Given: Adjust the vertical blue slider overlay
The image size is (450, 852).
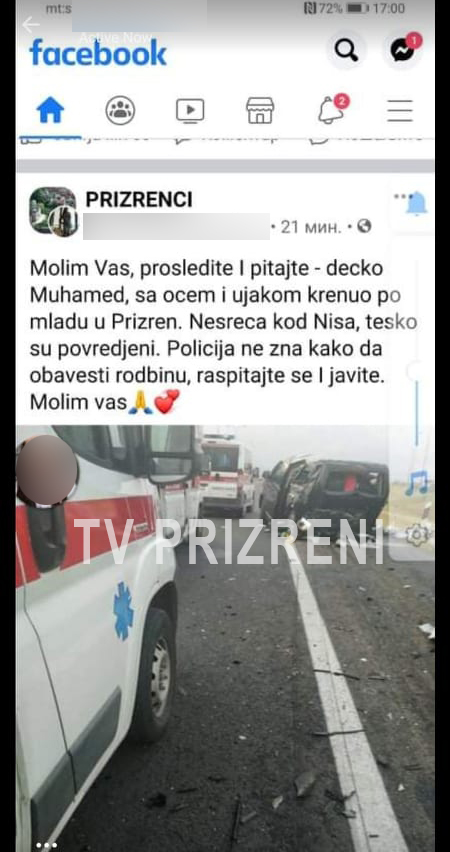Looking at the screenshot, I should click(417, 413).
